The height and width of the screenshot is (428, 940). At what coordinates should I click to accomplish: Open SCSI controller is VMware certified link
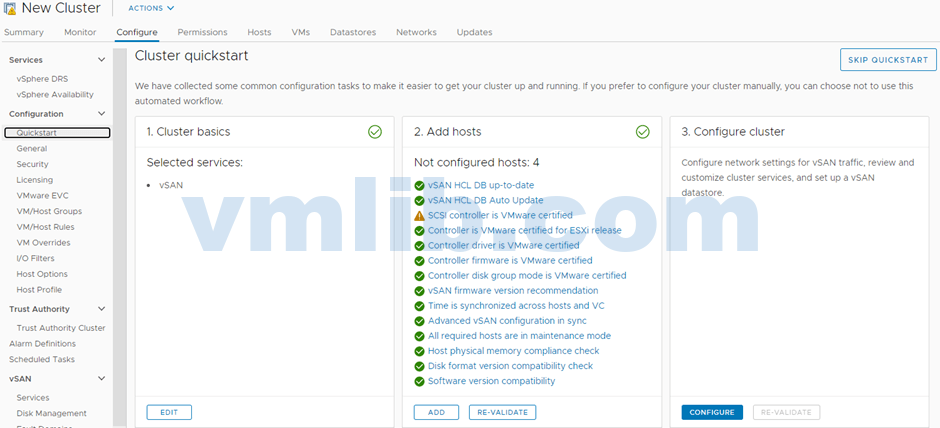tap(500, 215)
